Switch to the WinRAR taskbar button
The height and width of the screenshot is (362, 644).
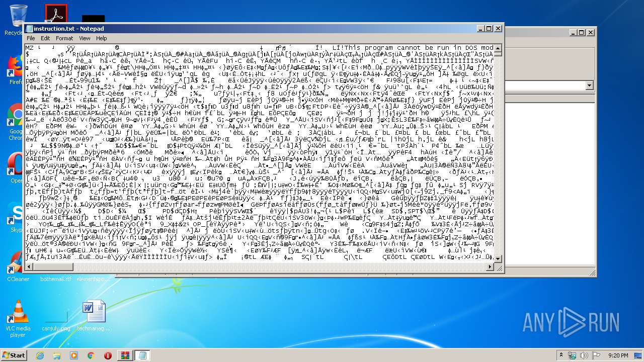click(x=125, y=355)
